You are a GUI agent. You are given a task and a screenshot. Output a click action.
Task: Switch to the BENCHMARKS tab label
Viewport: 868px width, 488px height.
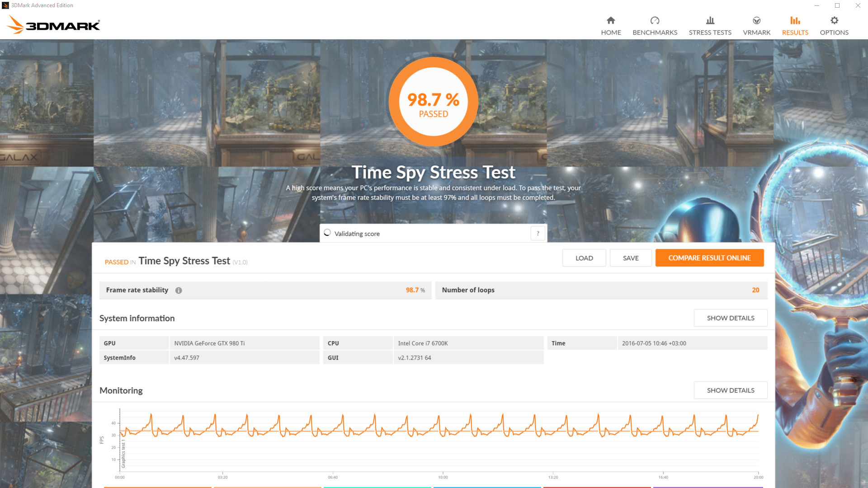(655, 33)
